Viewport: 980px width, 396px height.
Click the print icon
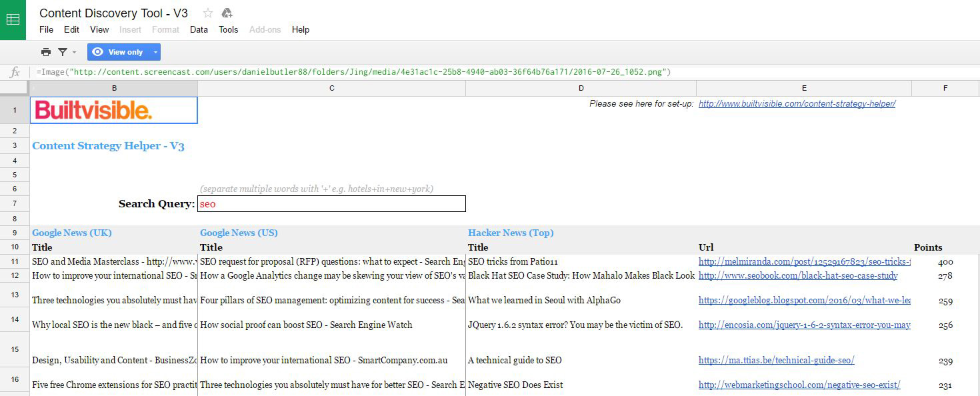46,52
